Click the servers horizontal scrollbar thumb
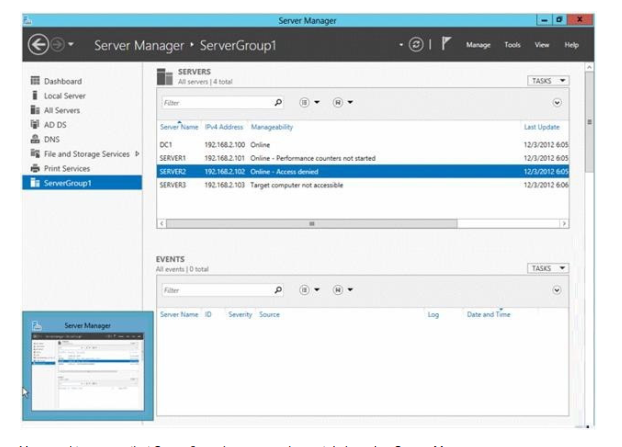622x447 pixels. pyautogui.click(x=312, y=224)
